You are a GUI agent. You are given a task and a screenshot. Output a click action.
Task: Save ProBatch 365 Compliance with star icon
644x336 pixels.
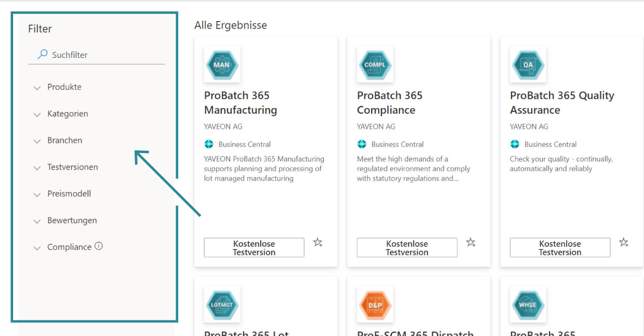(471, 243)
